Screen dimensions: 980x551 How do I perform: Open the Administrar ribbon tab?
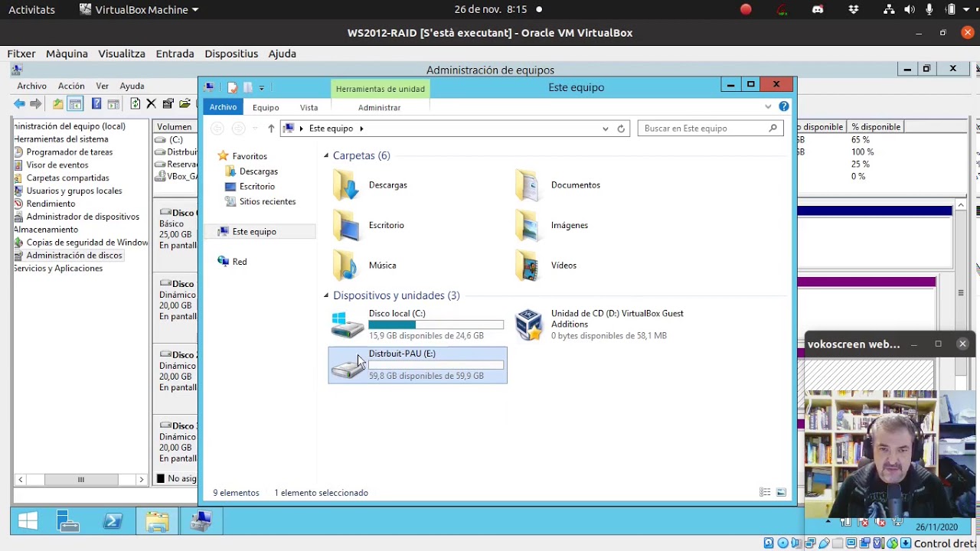click(x=380, y=108)
